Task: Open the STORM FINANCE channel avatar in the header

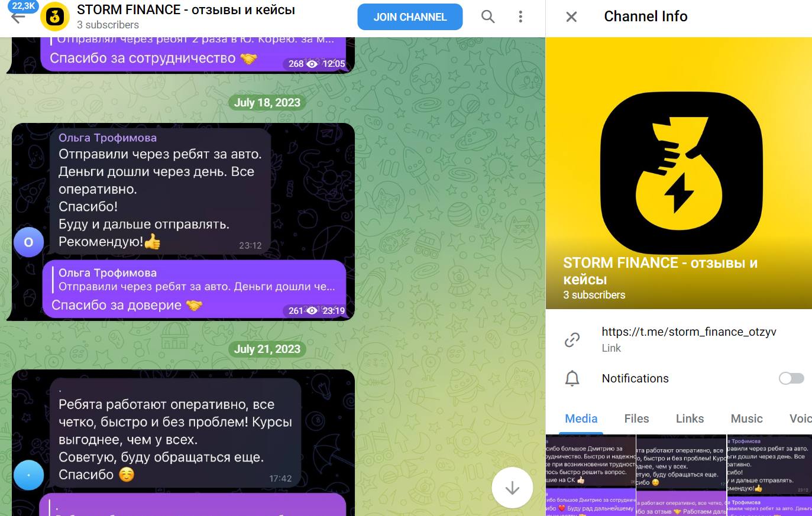Action: tap(55, 17)
